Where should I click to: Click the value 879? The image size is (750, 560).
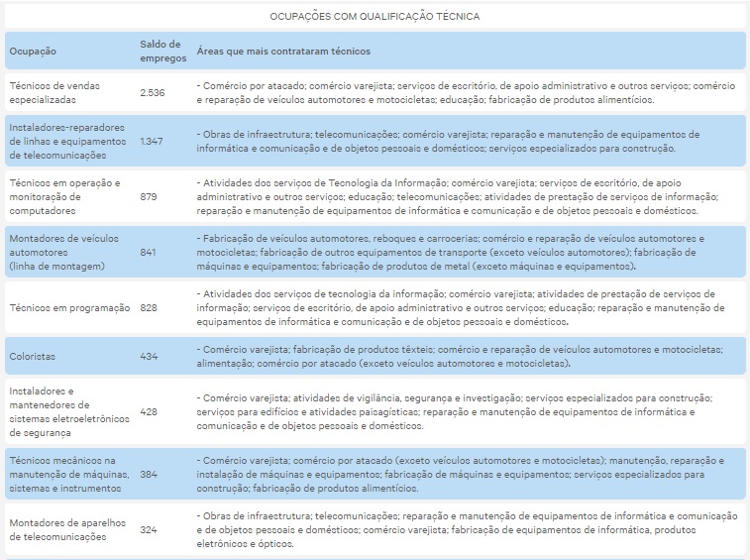(149, 196)
